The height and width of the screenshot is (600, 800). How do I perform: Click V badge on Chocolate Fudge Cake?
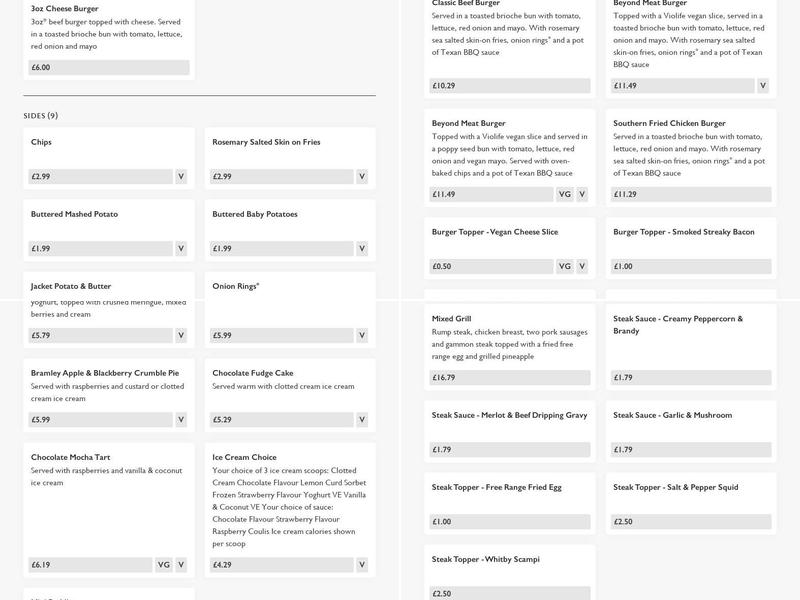pyautogui.click(x=362, y=420)
